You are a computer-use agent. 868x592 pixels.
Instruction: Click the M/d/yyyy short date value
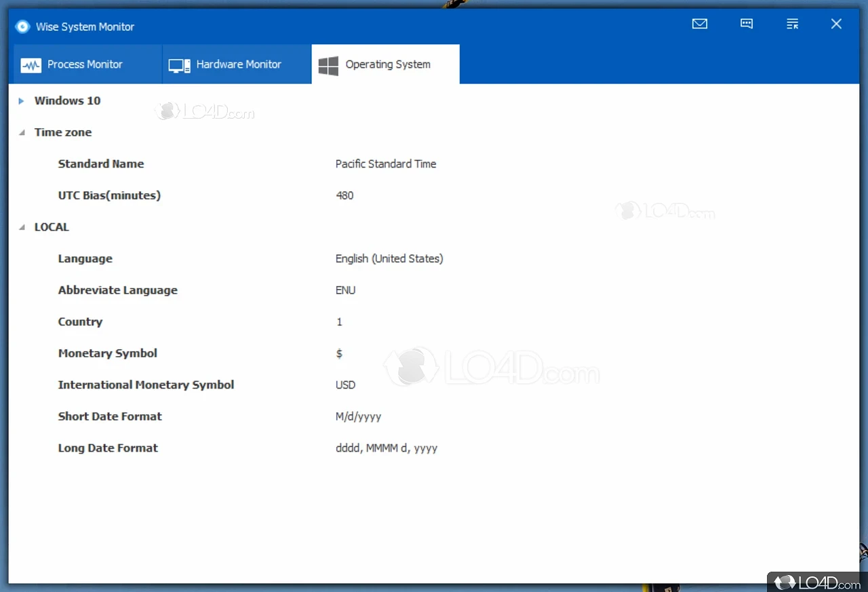pyautogui.click(x=358, y=416)
